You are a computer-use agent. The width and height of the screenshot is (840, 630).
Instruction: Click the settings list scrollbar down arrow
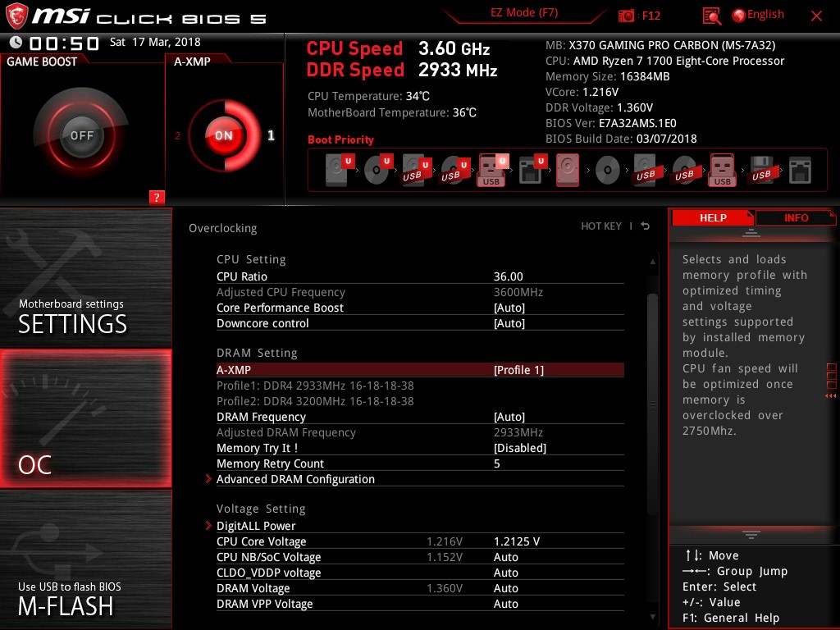click(x=652, y=617)
